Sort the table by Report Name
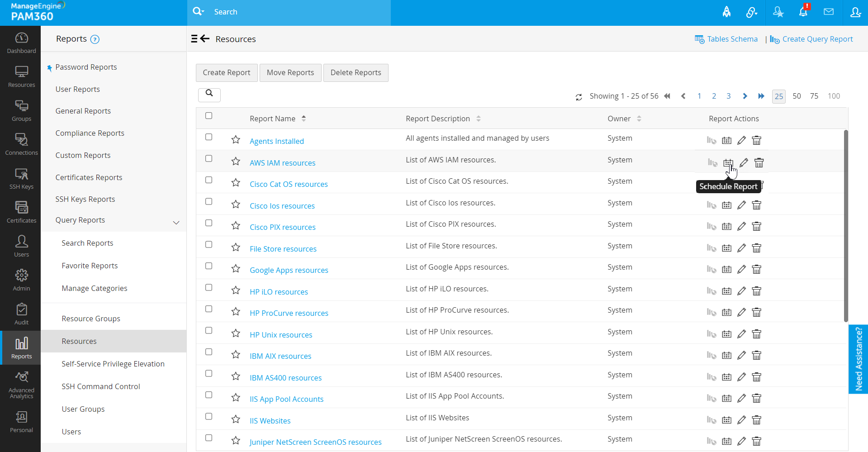This screenshot has height=452, width=868. coord(304,119)
